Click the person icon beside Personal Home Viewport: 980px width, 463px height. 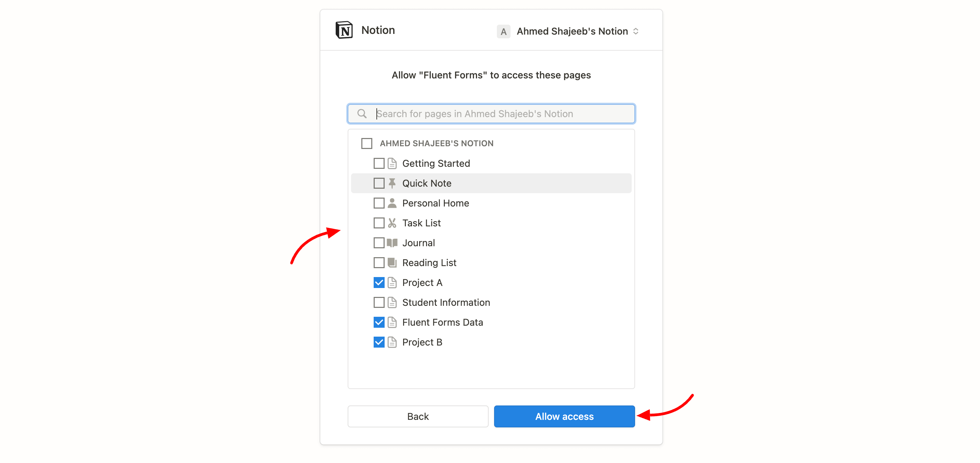pyautogui.click(x=392, y=203)
